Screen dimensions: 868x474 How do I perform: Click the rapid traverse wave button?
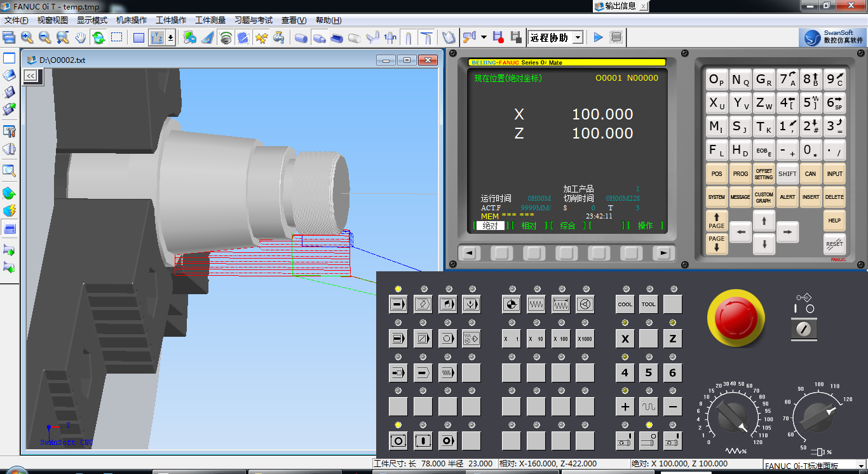[x=649, y=407]
